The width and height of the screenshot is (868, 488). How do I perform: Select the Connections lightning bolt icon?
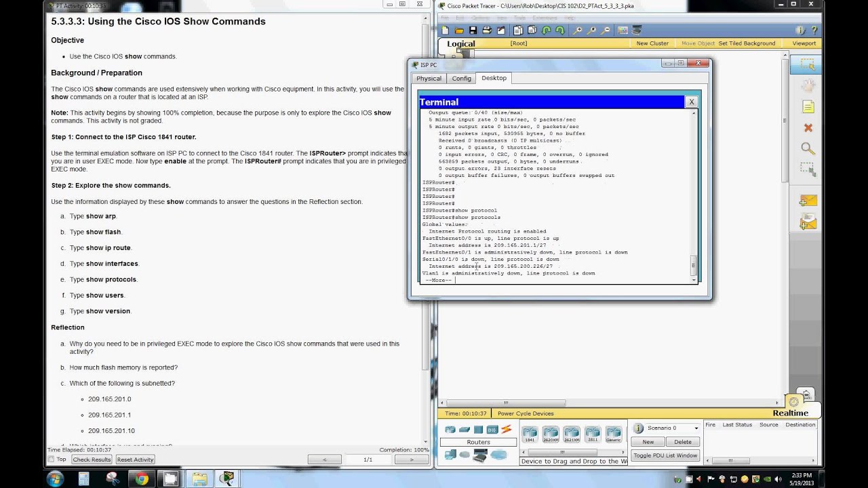point(506,430)
